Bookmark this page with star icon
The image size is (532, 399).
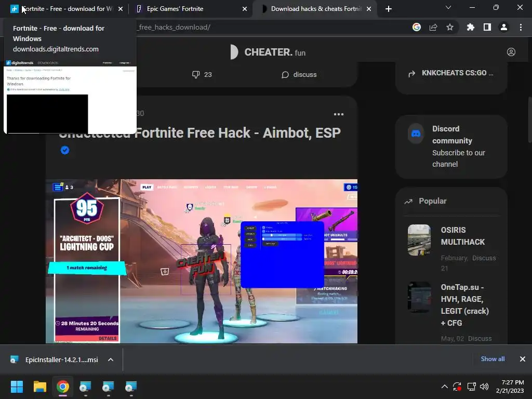(x=450, y=27)
